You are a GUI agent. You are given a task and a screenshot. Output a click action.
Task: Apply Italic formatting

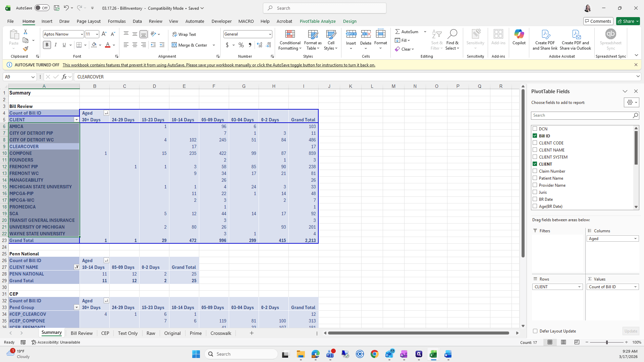pos(56,45)
